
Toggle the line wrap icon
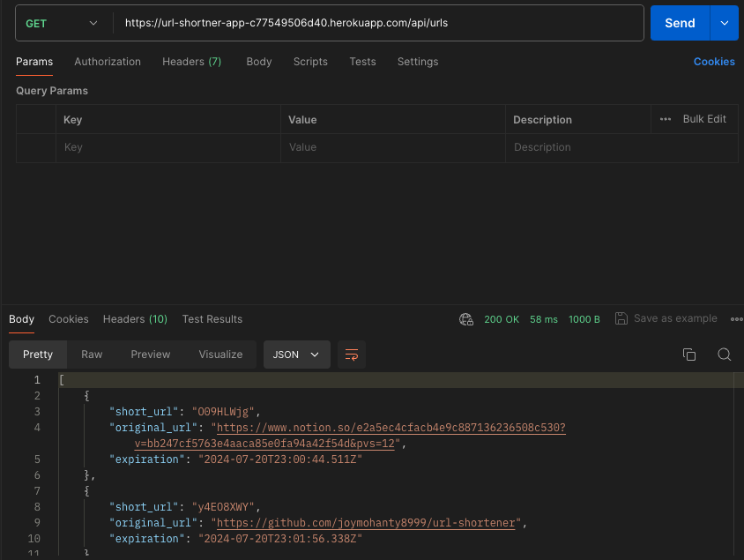352,355
